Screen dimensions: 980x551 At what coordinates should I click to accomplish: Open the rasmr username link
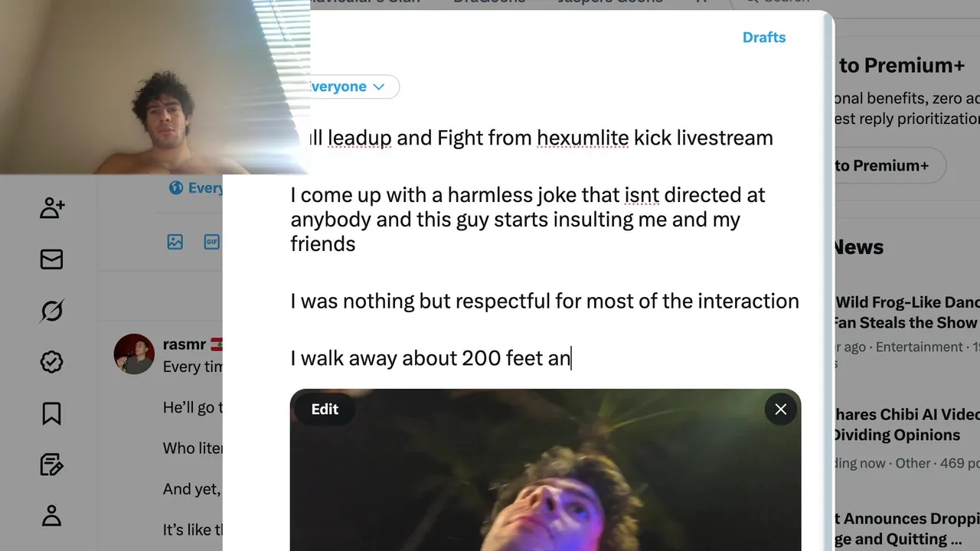pos(185,344)
